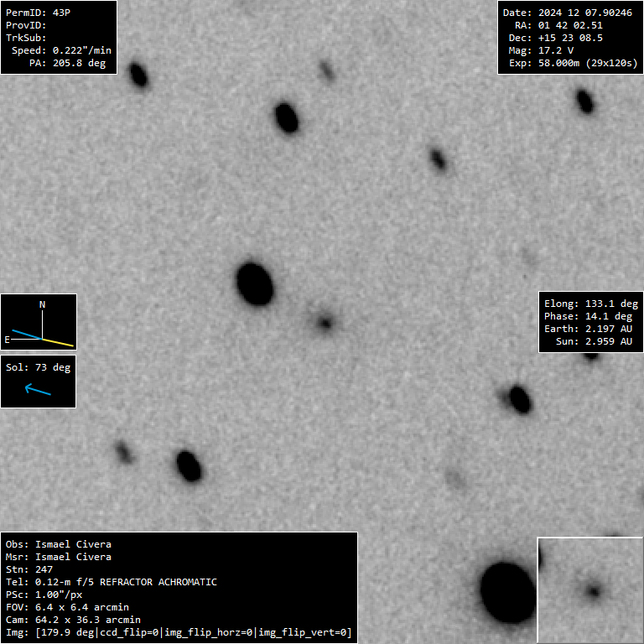Click the ProvID: label

26,25
